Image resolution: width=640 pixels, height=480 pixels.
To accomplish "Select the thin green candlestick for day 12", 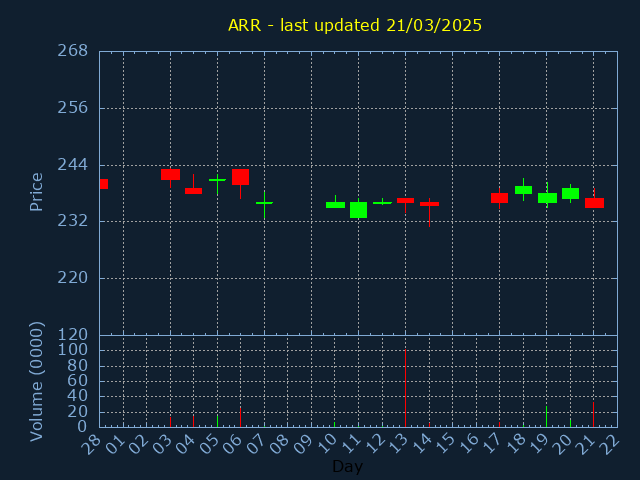I will click(x=382, y=203).
